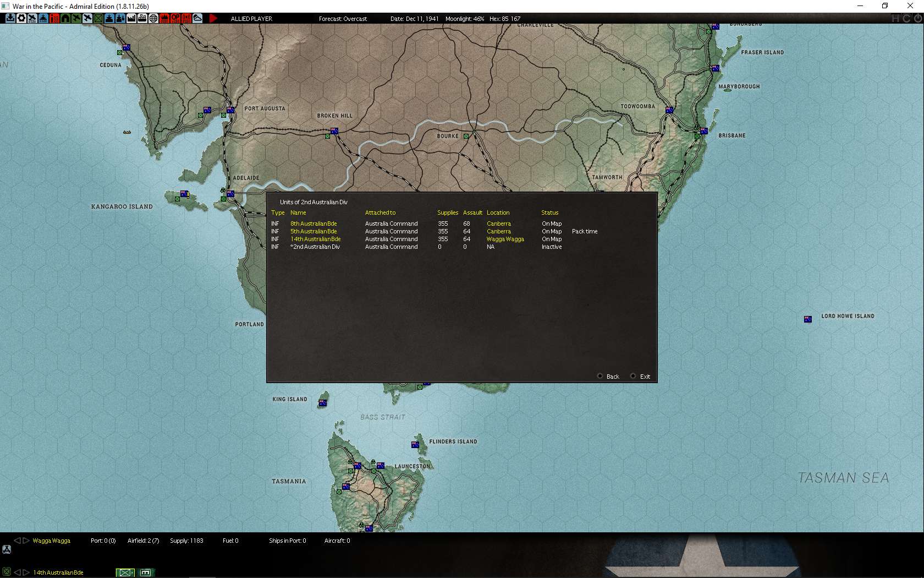The width and height of the screenshot is (924, 578).
Task: Select the Broken Hill base flag
Action: [334, 131]
